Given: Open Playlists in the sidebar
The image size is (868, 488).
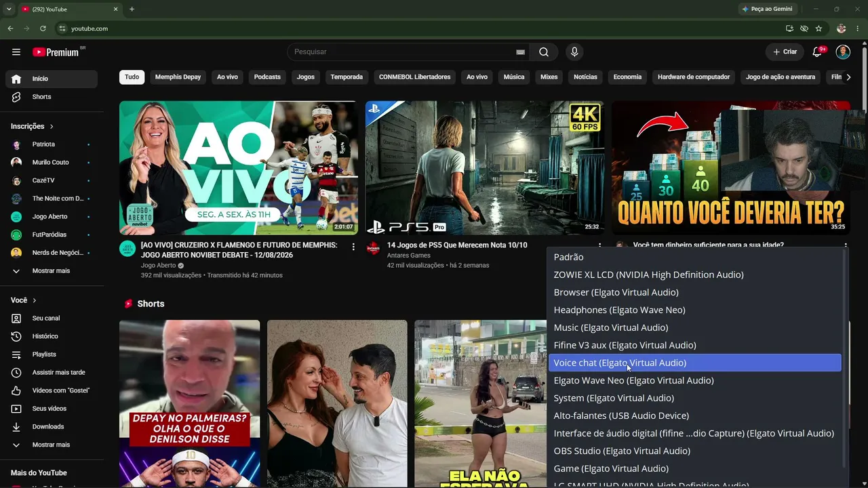Looking at the screenshot, I should click(52, 354).
